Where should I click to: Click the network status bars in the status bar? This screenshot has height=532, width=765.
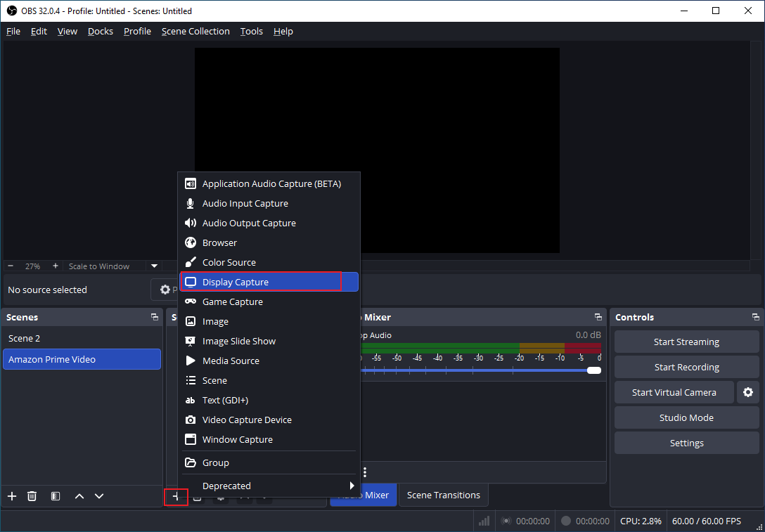click(x=484, y=521)
